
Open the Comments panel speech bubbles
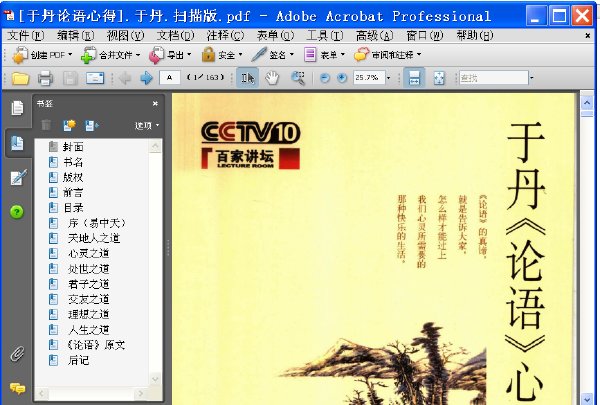(17, 389)
